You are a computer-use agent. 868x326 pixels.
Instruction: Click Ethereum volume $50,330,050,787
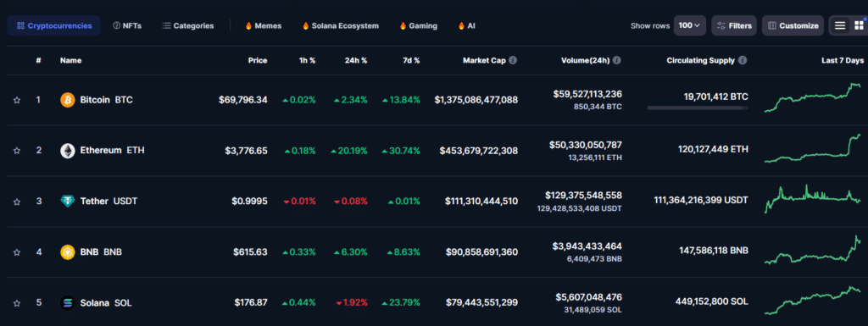coord(586,145)
